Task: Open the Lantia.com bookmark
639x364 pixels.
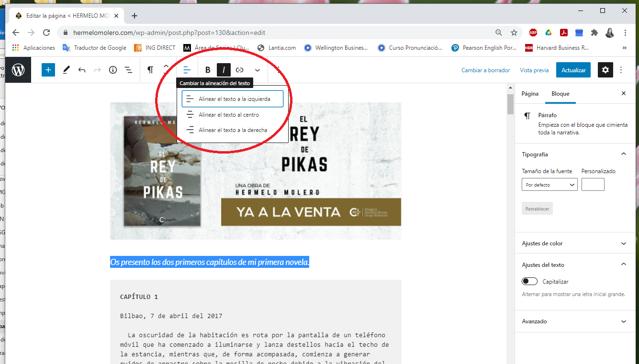Action: (277, 48)
